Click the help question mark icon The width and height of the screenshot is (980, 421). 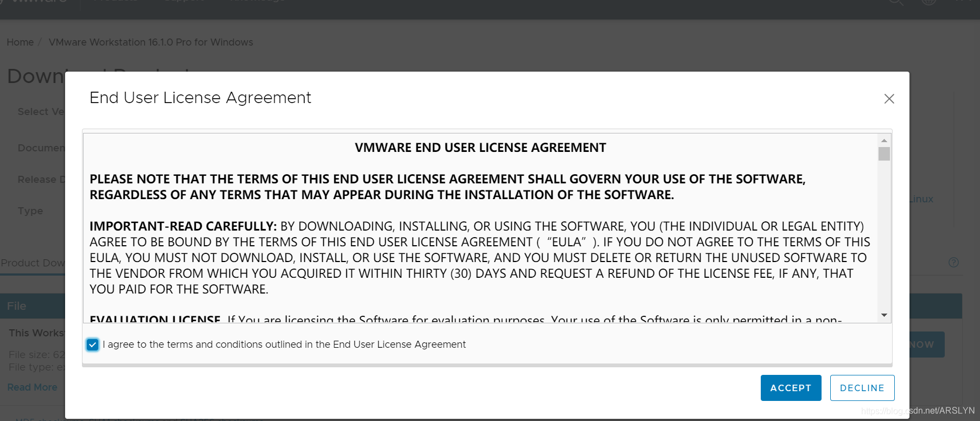953,263
